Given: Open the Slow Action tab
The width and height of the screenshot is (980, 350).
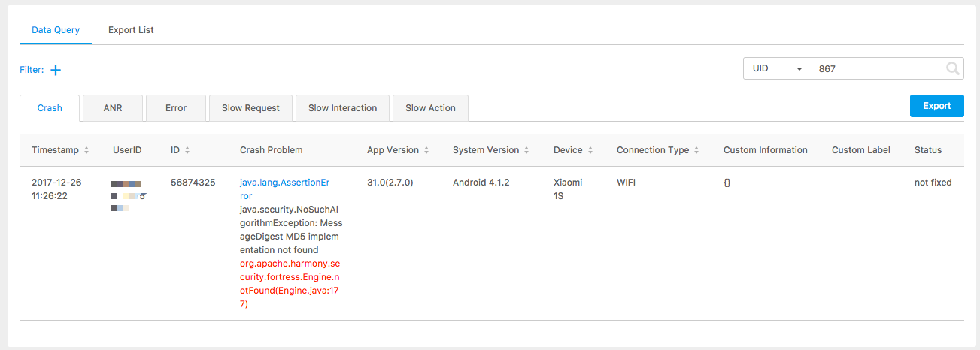Looking at the screenshot, I should pos(430,108).
